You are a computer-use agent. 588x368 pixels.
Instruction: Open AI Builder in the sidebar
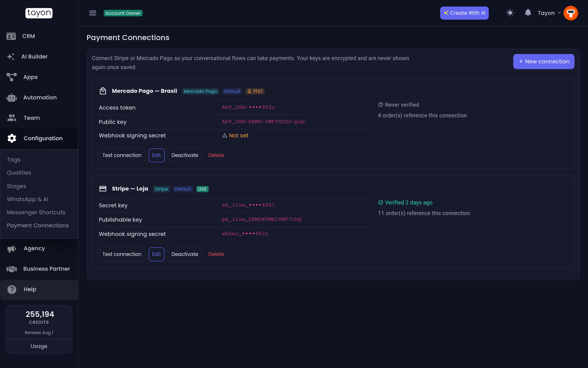[39, 56]
